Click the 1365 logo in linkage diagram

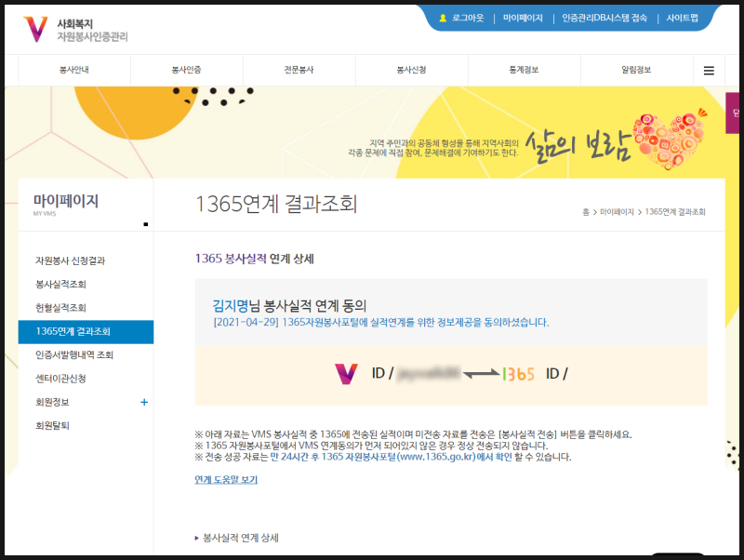click(x=520, y=373)
